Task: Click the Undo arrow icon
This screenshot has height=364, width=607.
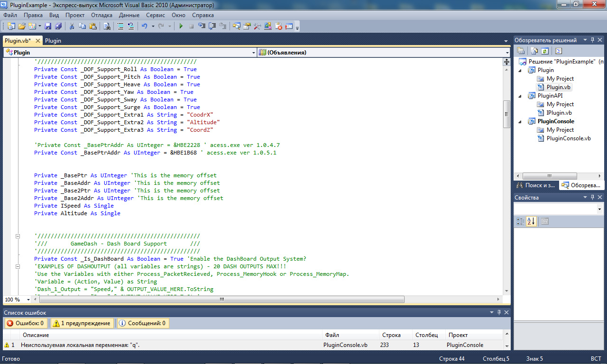Action: [144, 27]
